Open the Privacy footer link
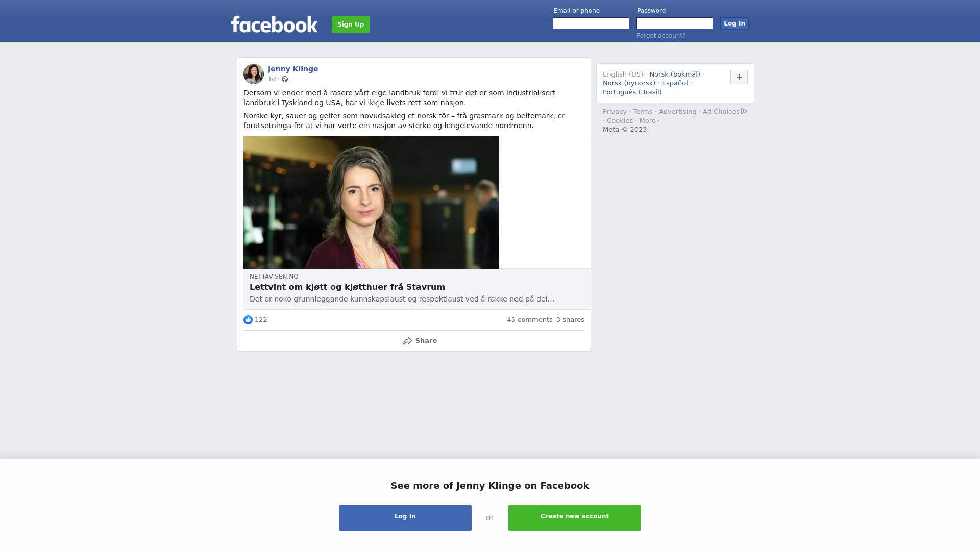980x551 pixels. 615,112
